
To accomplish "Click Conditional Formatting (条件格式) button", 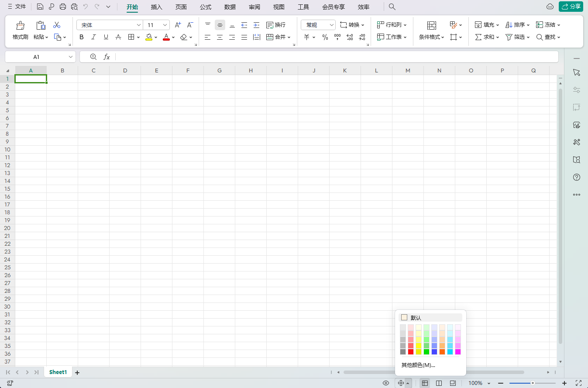I will coord(431,31).
